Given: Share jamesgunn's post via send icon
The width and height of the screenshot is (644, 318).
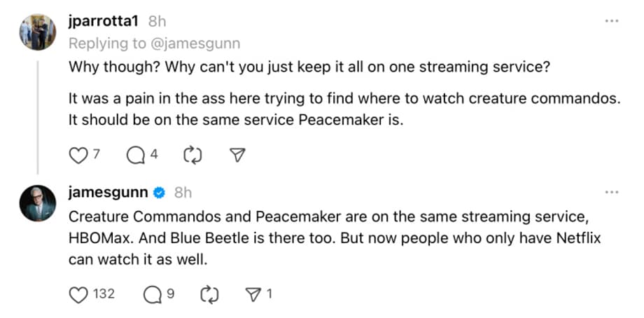Looking at the screenshot, I should tap(253, 294).
